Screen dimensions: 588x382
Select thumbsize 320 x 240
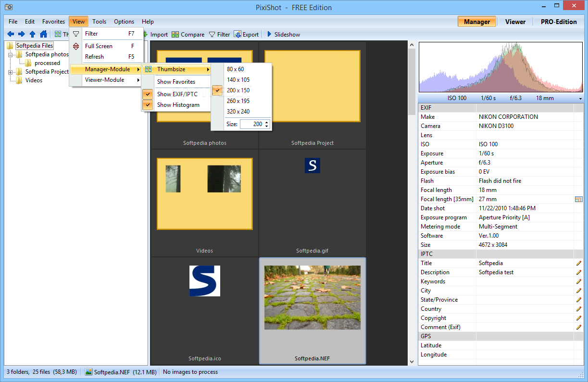pyautogui.click(x=241, y=112)
